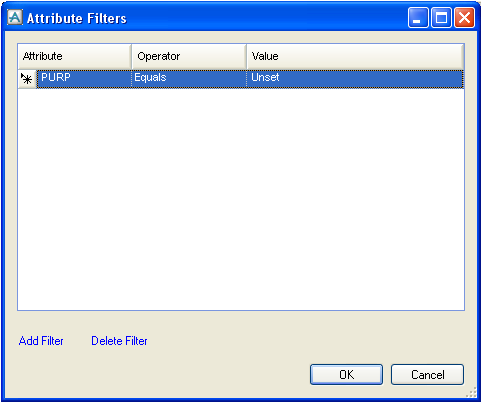Click the Attribute Filters title bar text
The width and height of the screenshot is (483, 403).
tap(77, 18)
